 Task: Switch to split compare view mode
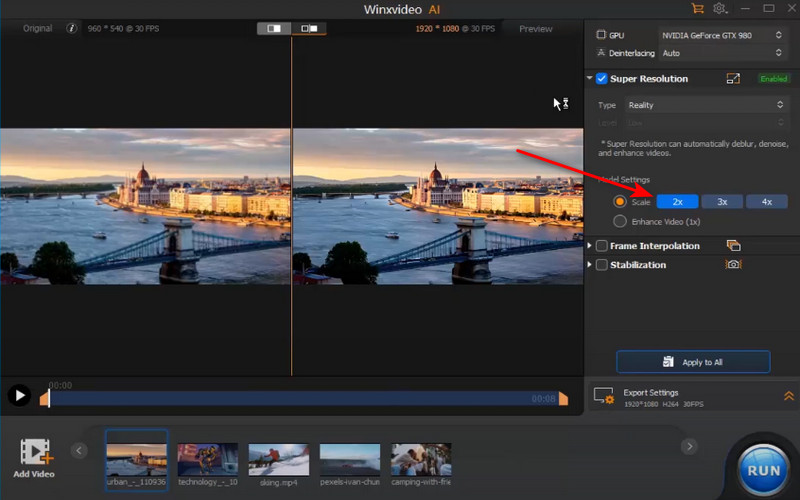click(x=309, y=28)
